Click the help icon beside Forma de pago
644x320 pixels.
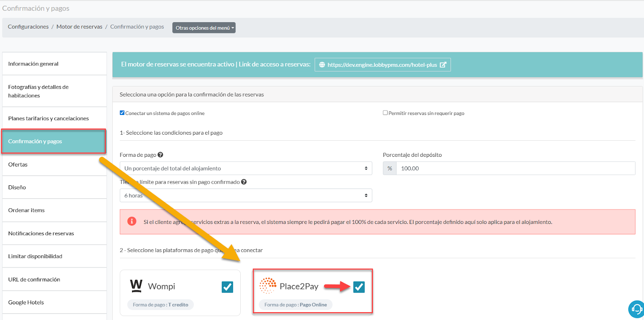(x=160, y=155)
